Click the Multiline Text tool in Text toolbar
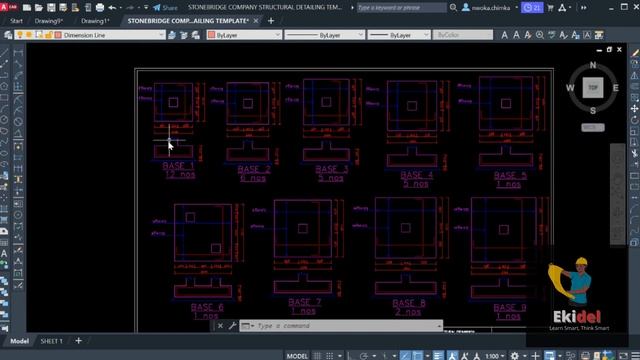Viewport: 640px width, 360px height. (x=505, y=35)
